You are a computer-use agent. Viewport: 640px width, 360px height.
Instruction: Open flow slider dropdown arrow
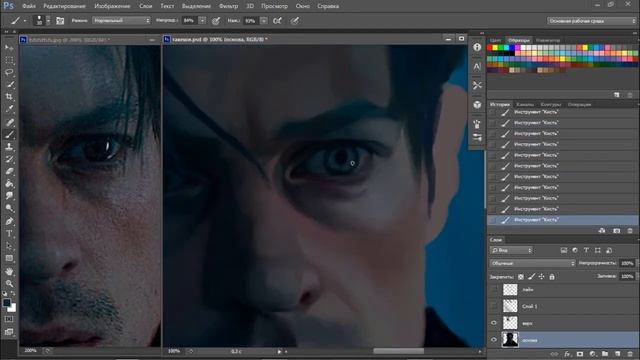pyautogui.click(x=264, y=20)
